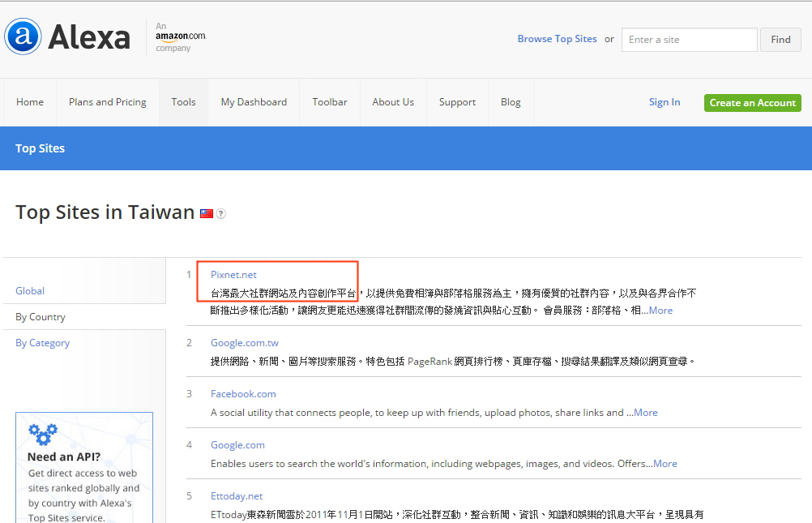Select Global in the sidebar

point(30,291)
